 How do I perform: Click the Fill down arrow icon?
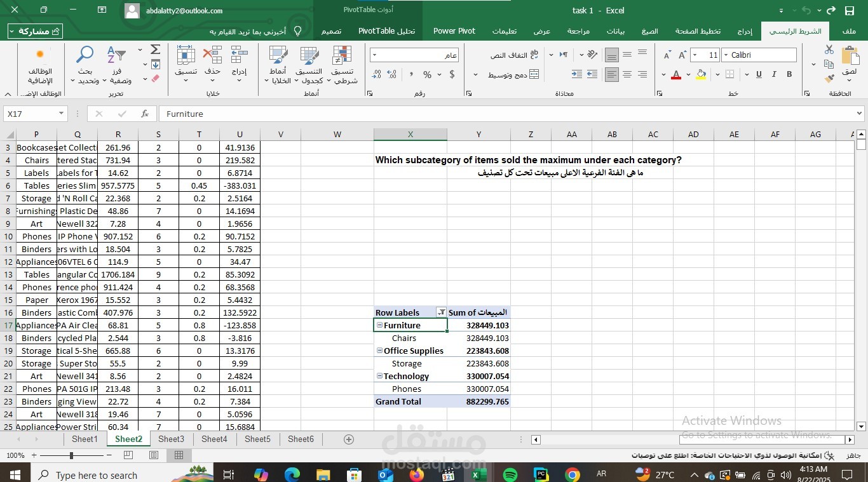pyautogui.click(x=155, y=64)
